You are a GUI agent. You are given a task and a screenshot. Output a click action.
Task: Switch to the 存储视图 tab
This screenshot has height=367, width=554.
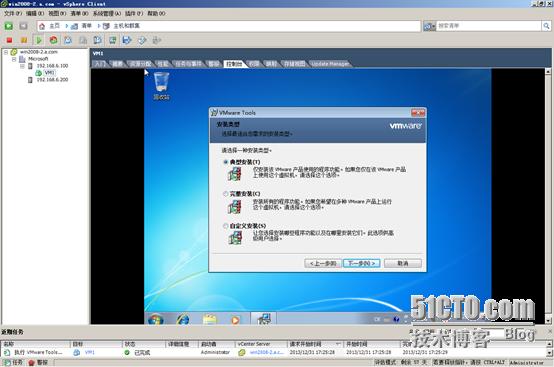pos(294,64)
